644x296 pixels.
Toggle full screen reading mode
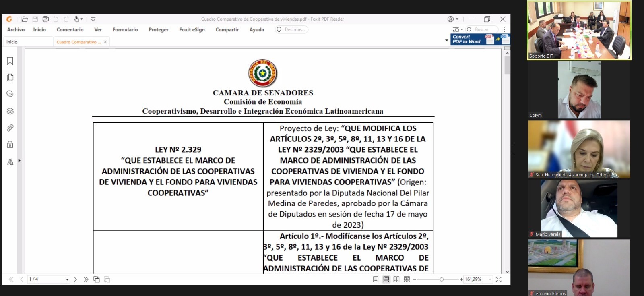tap(499, 279)
